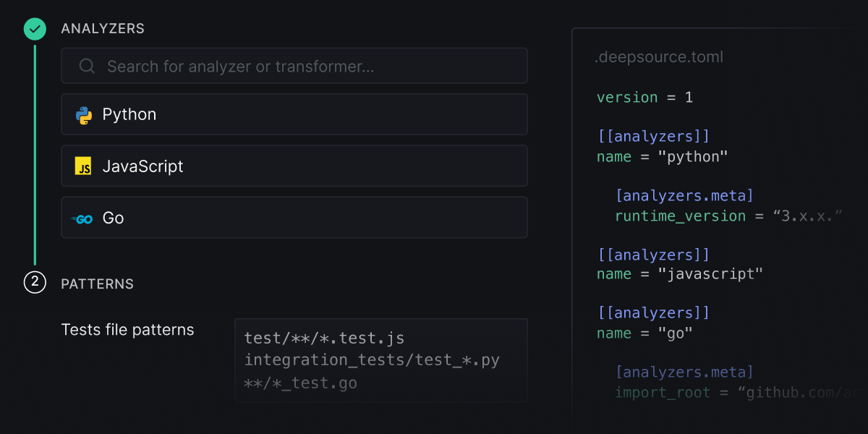Select the Python analyzer icon

(84, 114)
